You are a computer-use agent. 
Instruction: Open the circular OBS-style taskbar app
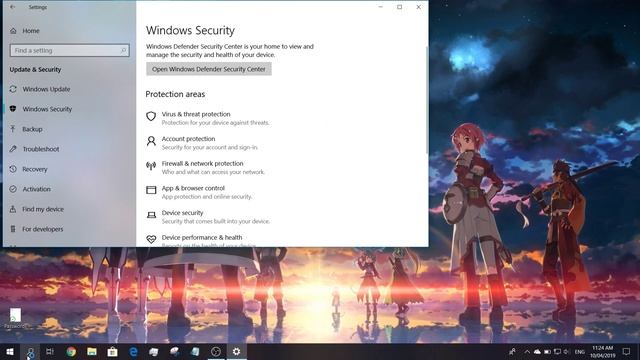[216, 351]
